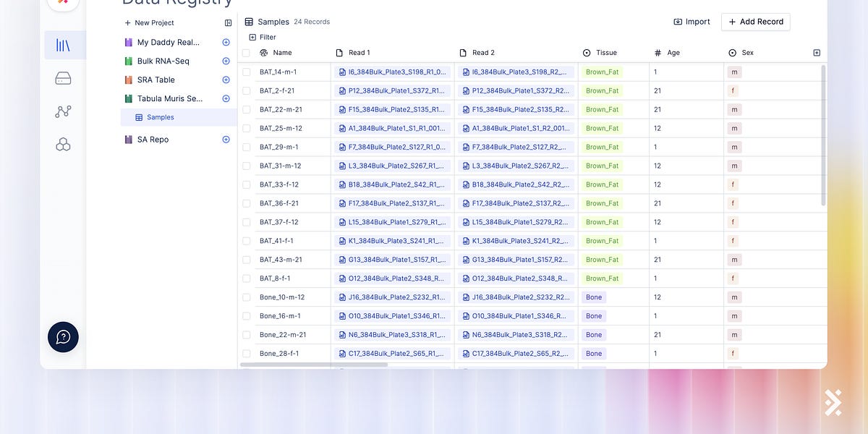Switch to the Samples table under Tabula Muris
This screenshot has height=434, width=868.
(160, 116)
